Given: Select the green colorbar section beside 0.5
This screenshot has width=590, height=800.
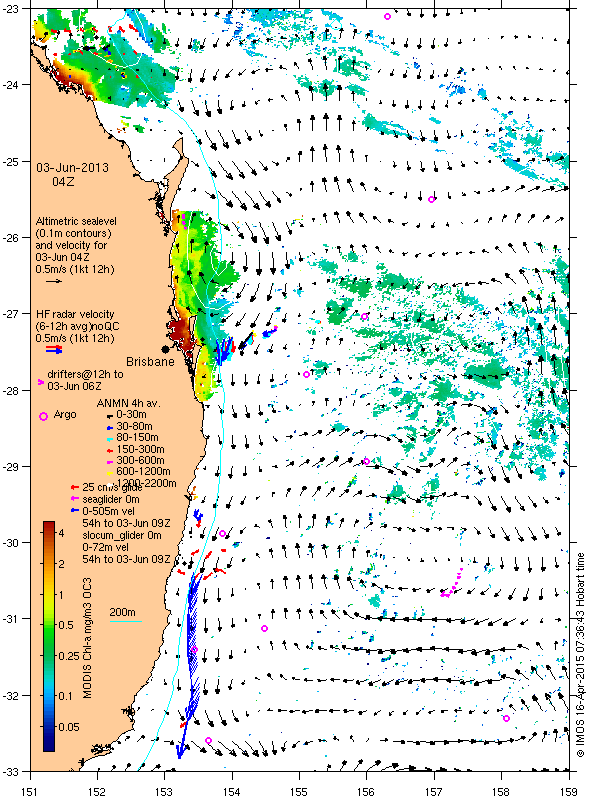Looking at the screenshot, I should pos(49,626).
